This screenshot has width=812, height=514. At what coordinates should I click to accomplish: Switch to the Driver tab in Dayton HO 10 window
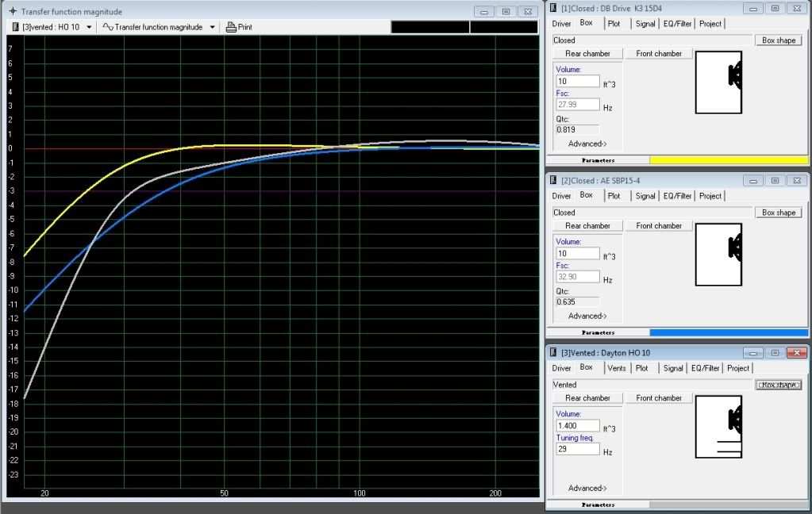[x=561, y=369]
